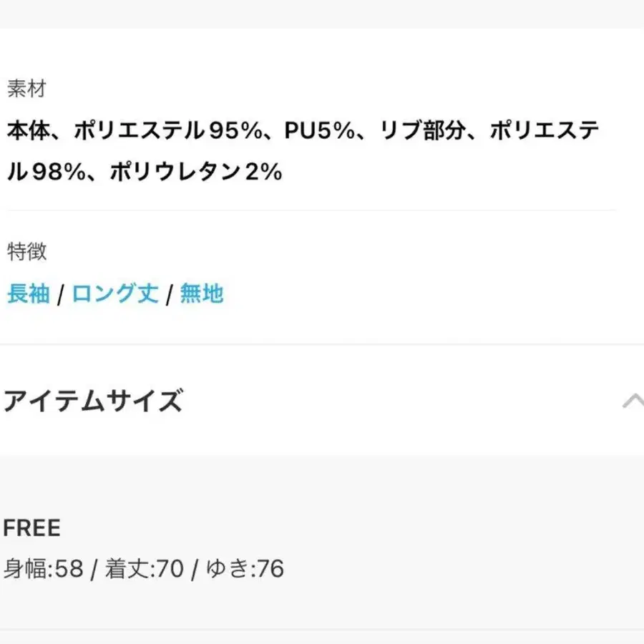Click the 本体 text in material description

coord(29,130)
